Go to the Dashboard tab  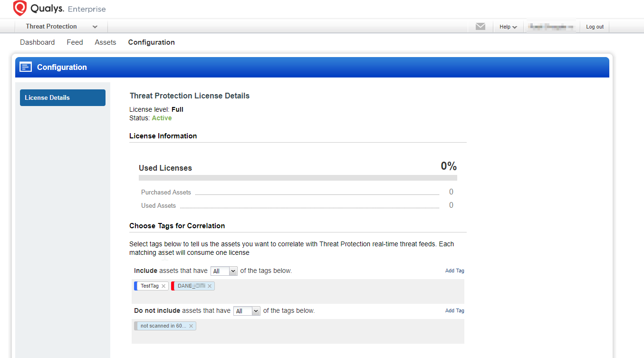click(38, 42)
